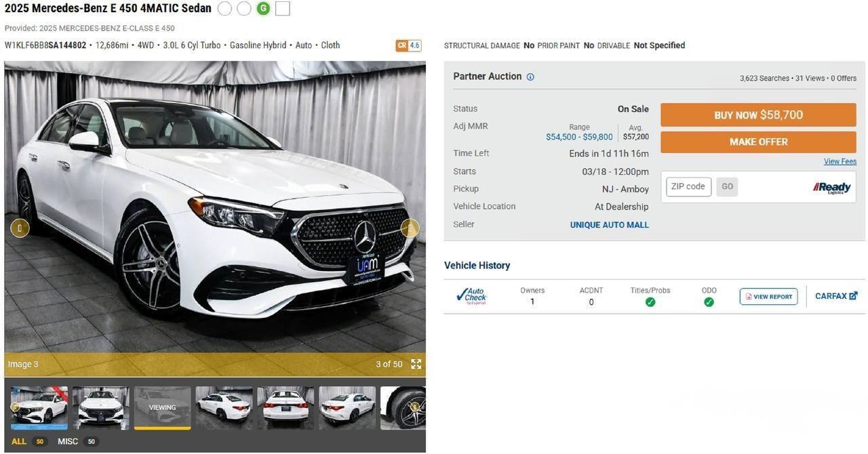Select the rear view car thumbnail
The image size is (868, 454).
(x=285, y=408)
